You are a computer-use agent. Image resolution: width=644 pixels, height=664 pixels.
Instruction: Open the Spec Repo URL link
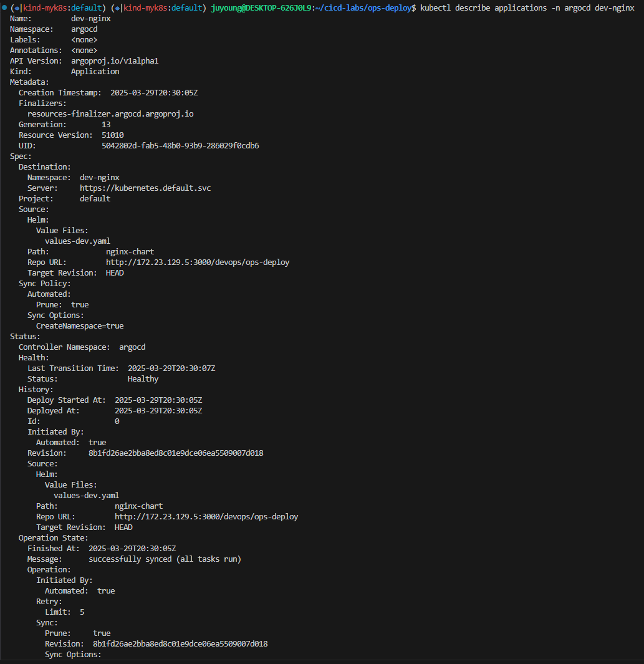click(198, 262)
